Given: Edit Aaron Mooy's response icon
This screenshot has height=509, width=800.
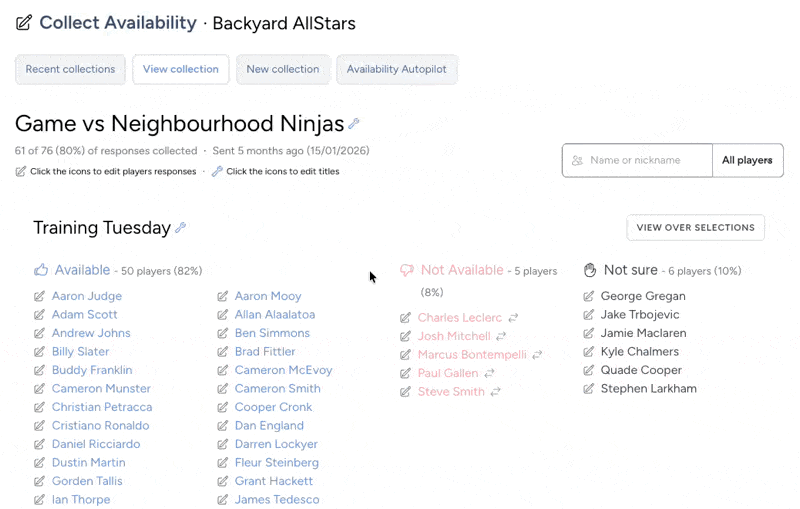Looking at the screenshot, I should [222, 296].
